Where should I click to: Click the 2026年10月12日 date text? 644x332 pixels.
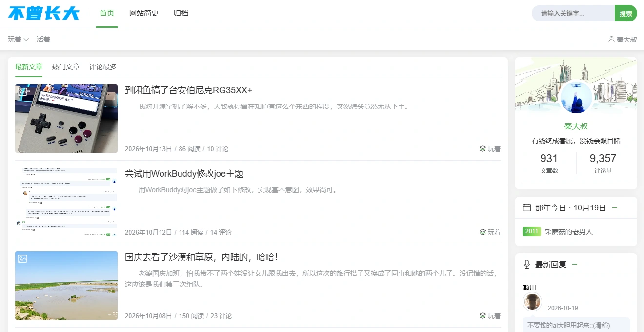(x=148, y=232)
